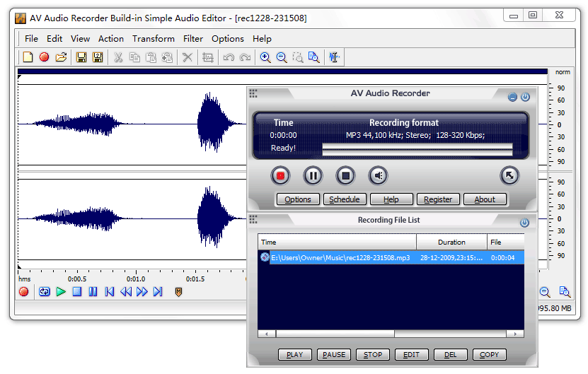Open the Action menu

[x=111, y=39]
